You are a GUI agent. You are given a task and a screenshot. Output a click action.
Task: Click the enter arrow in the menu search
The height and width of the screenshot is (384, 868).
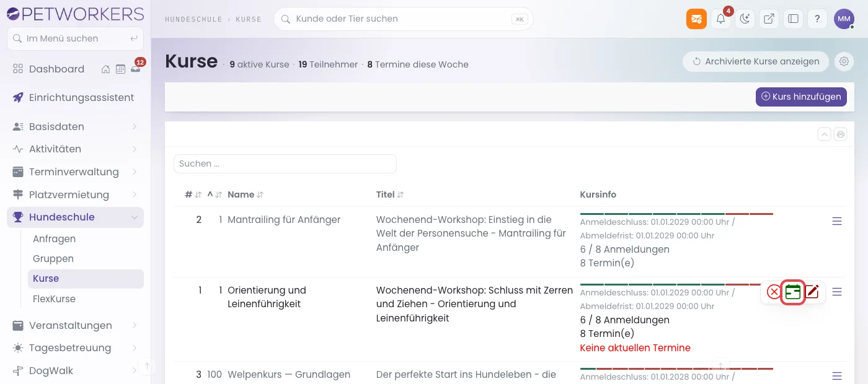[134, 38]
